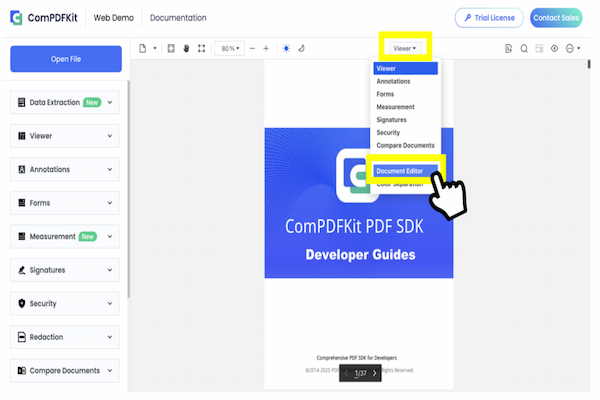Click the document export icon in toolbar
The image size is (600, 400).
click(508, 49)
